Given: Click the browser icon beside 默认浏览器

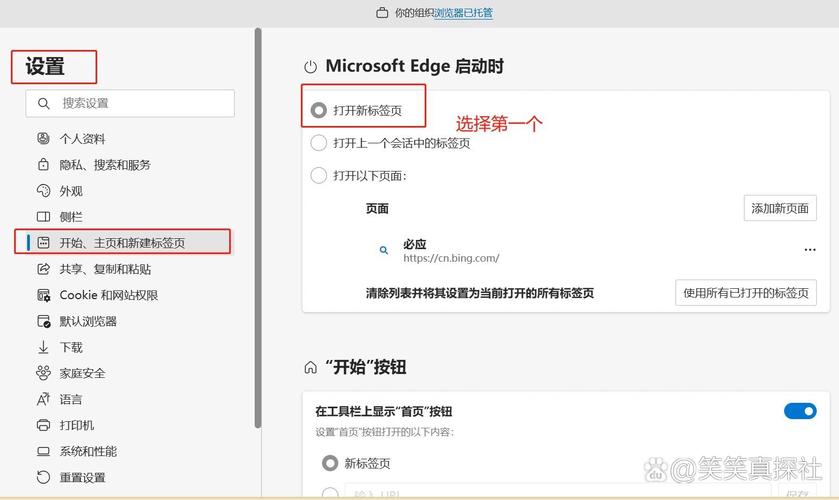Looking at the screenshot, I should pyautogui.click(x=43, y=321).
